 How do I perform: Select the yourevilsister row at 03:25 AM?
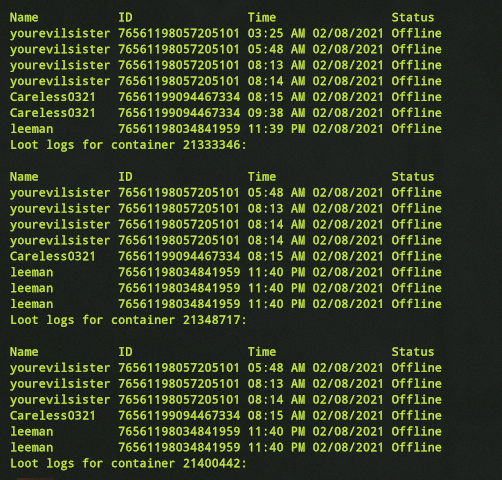click(226, 33)
